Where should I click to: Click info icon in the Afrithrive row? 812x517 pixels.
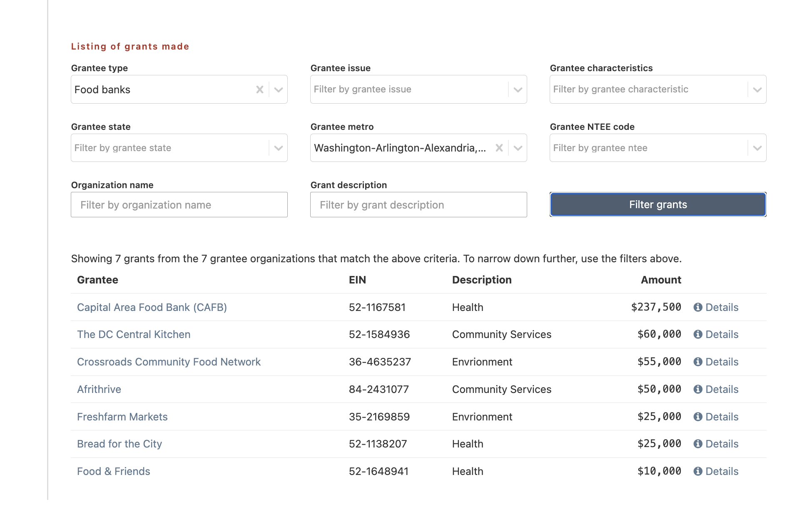[698, 389]
